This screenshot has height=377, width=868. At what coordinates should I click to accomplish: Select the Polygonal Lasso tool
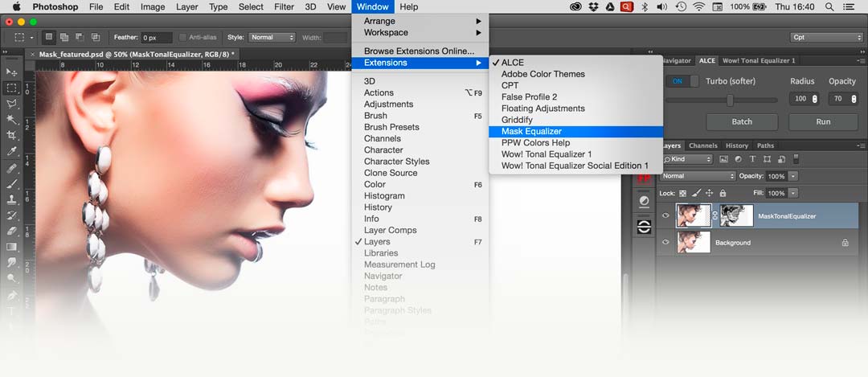click(x=11, y=104)
